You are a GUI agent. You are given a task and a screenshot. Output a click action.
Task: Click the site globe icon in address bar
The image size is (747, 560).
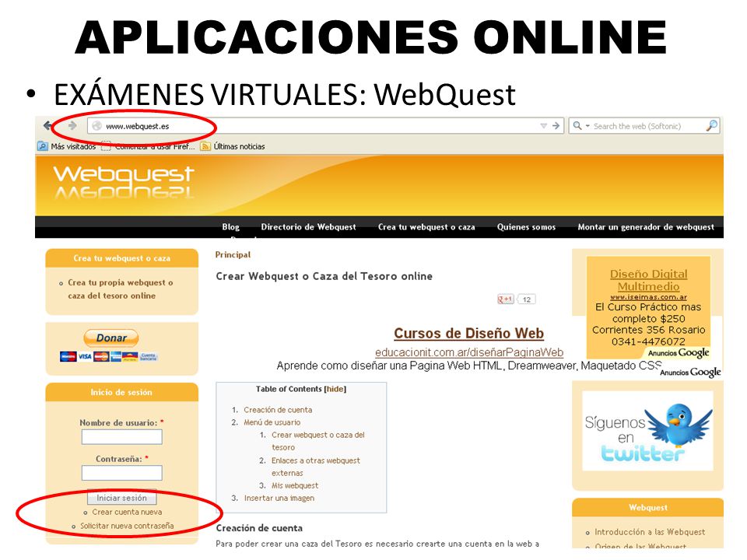(x=96, y=126)
